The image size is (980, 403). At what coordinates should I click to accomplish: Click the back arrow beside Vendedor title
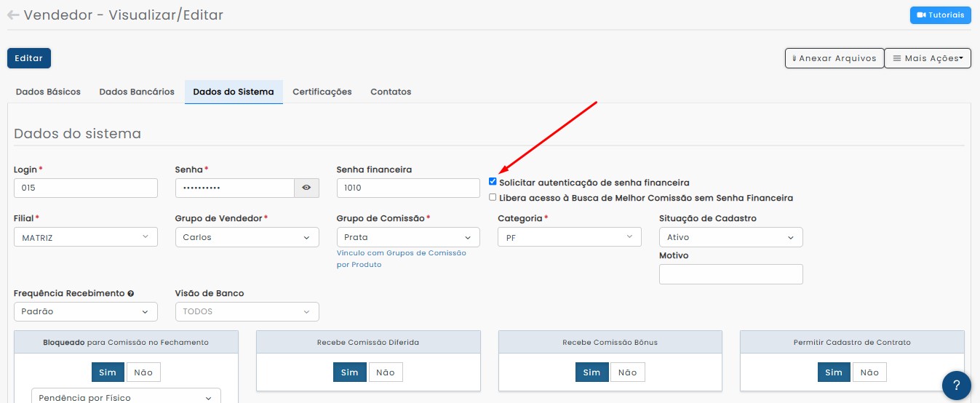pos(13,15)
